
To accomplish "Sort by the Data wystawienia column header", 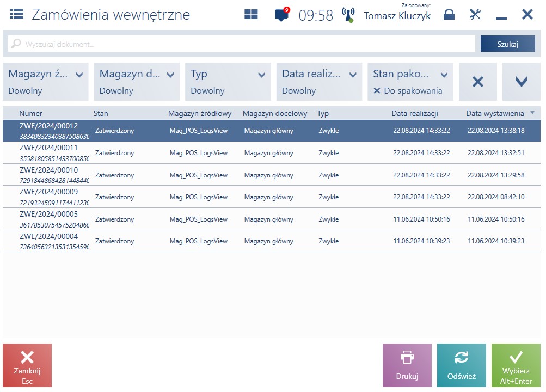I will tap(495, 113).
